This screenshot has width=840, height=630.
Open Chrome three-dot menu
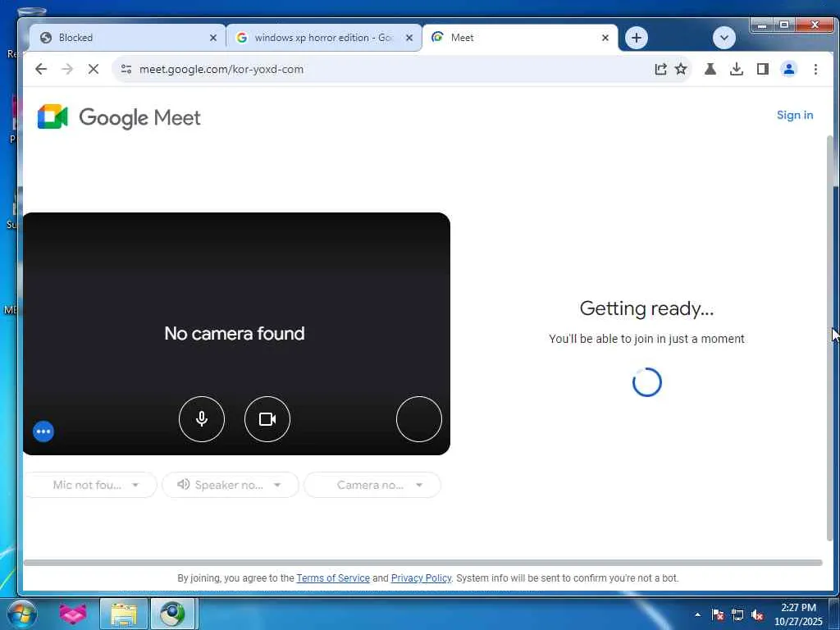coord(815,69)
